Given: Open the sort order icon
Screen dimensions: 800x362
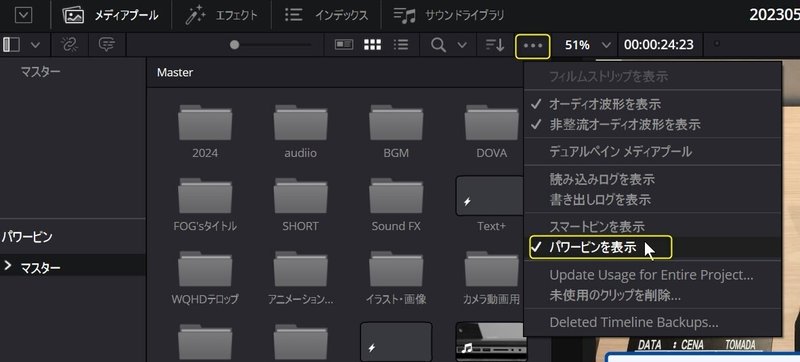Looking at the screenshot, I should pyautogui.click(x=494, y=45).
